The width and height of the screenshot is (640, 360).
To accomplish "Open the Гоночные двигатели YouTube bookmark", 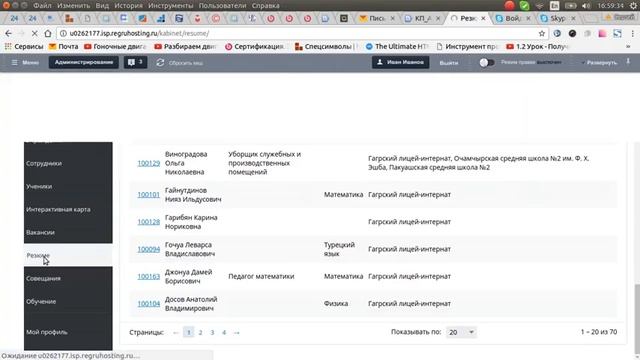I will point(115,47).
